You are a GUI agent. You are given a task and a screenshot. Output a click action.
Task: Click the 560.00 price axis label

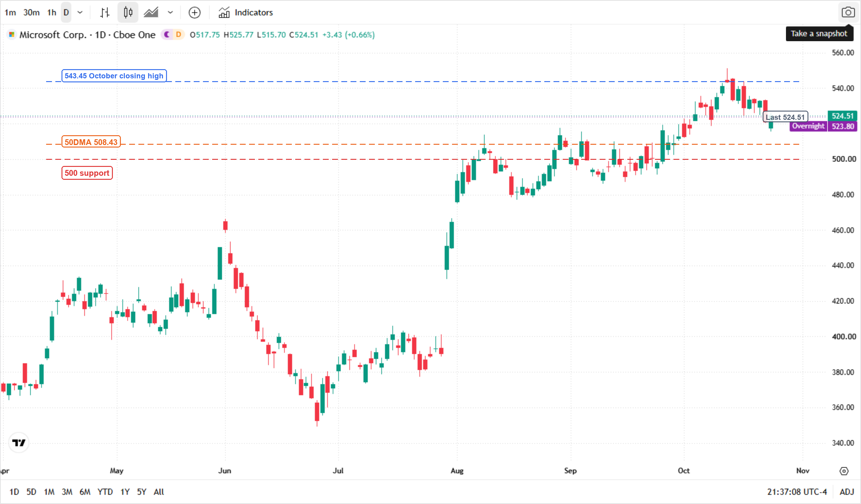[843, 53]
